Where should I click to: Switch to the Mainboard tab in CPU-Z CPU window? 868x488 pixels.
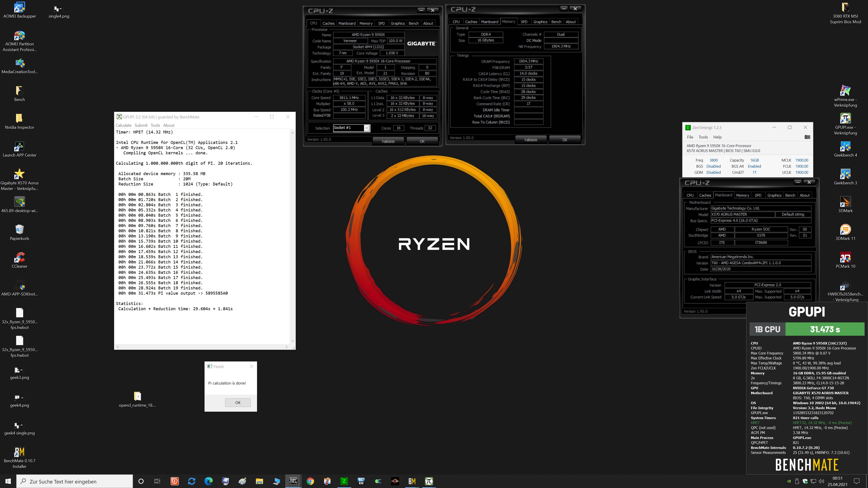(347, 23)
